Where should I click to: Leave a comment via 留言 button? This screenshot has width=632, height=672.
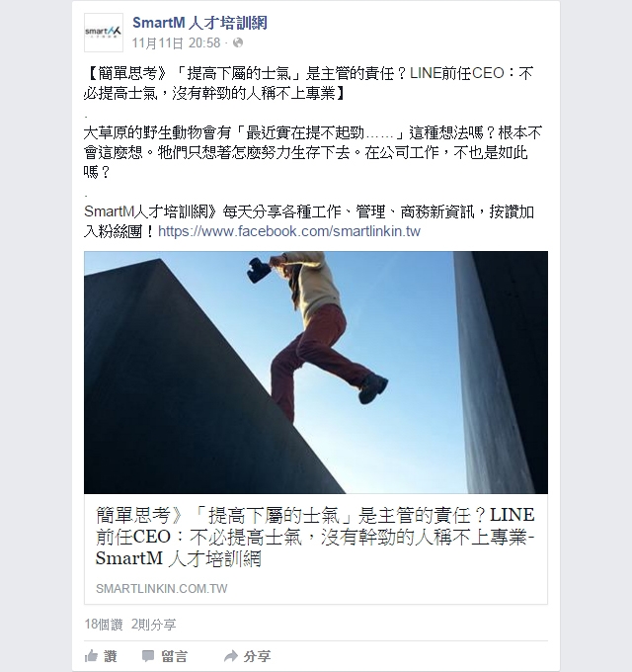click(x=165, y=656)
